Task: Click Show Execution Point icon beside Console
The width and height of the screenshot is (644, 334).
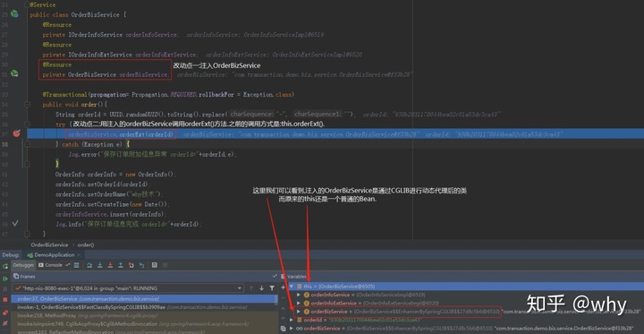Action: (x=76, y=265)
